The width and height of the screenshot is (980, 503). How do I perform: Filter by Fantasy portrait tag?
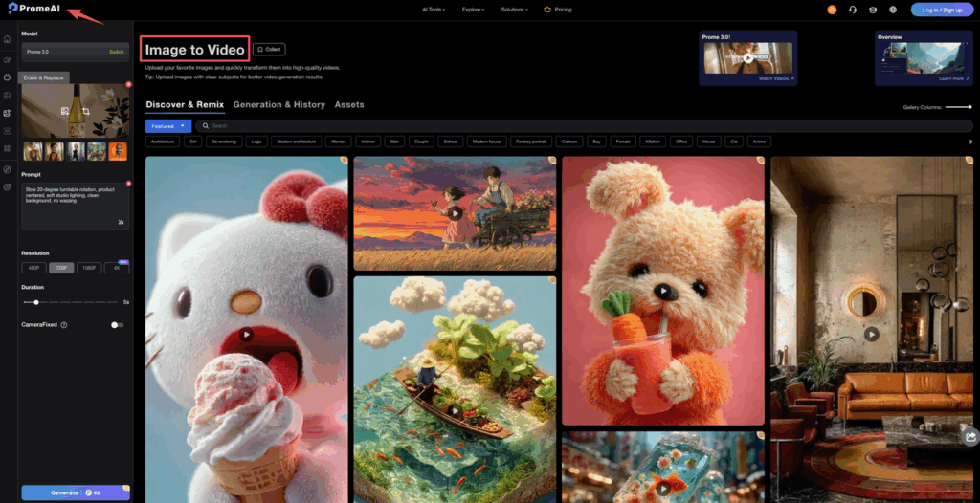[x=530, y=142]
